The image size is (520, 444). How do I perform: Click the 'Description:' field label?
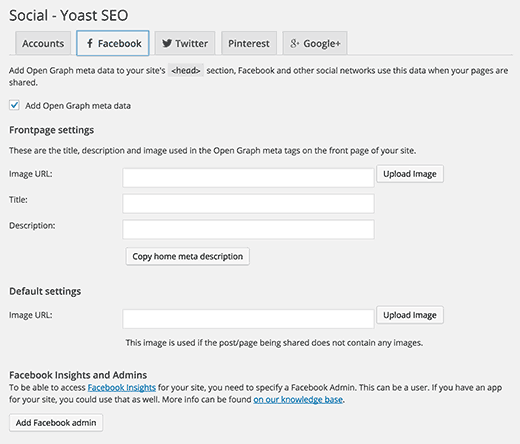click(32, 226)
